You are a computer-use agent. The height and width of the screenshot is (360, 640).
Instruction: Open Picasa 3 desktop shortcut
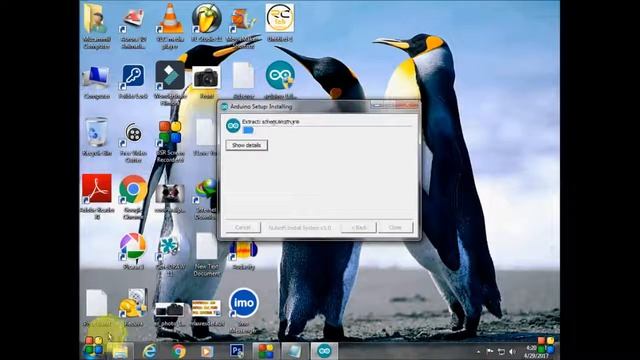click(x=133, y=251)
